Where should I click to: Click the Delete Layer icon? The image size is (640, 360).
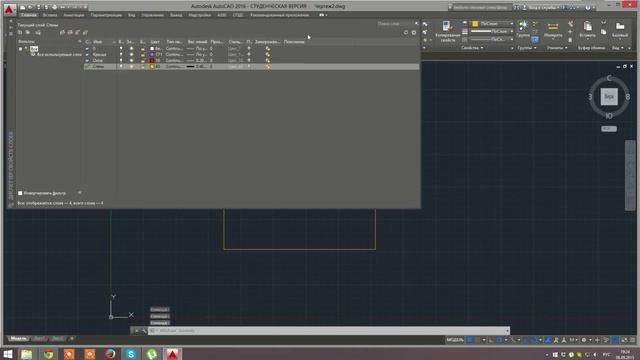[78, 32]
